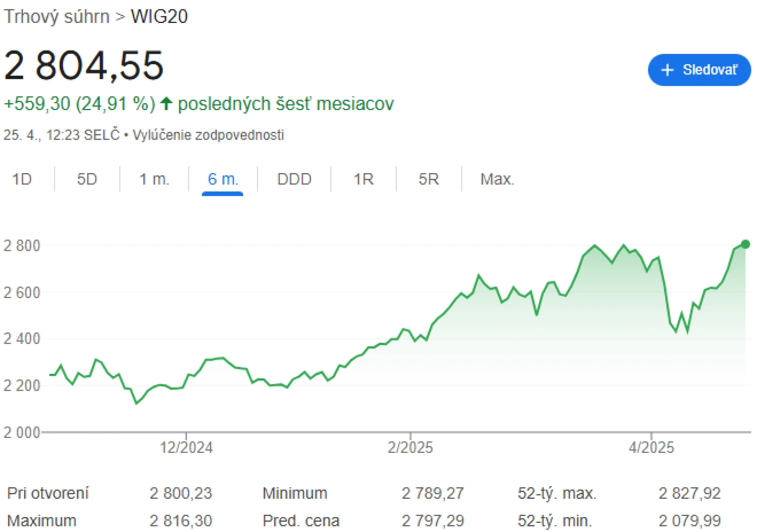Switch chart to DDD range

coord(294,179)
